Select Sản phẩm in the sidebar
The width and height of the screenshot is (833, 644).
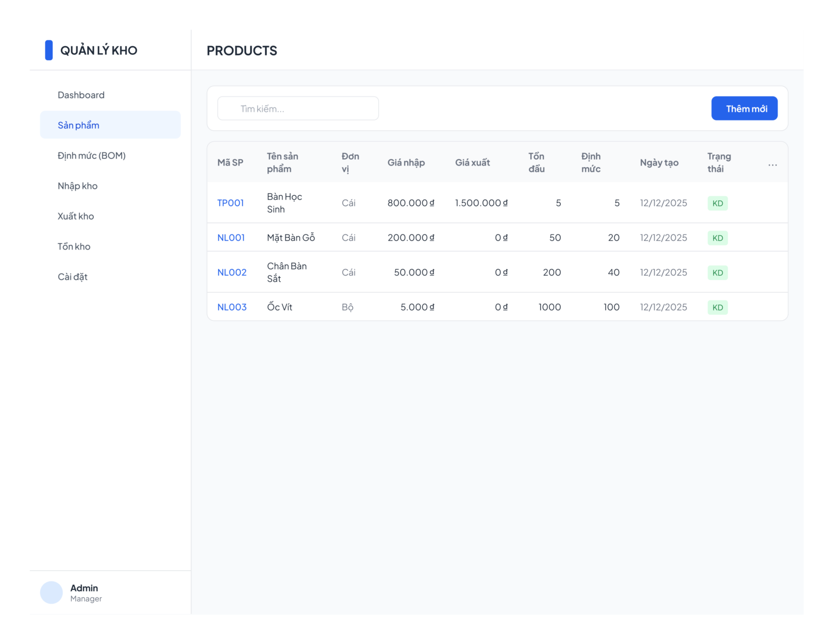coord(110,125)
